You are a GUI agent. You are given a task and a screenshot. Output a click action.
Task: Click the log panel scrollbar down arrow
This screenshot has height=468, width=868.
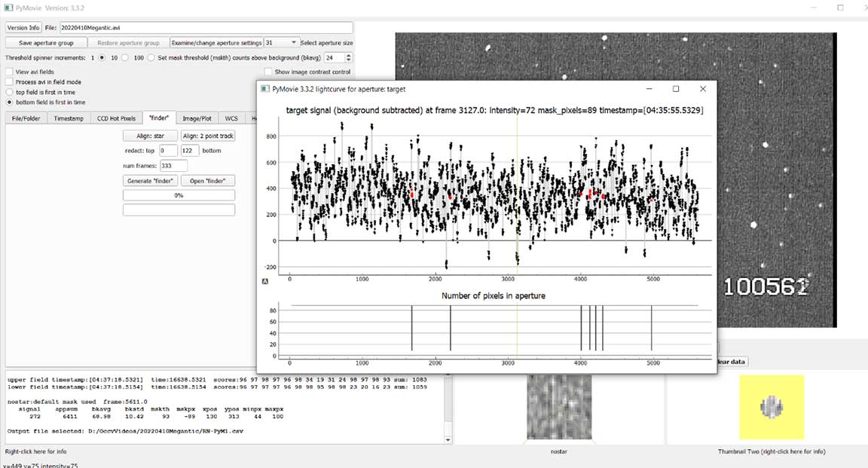(448, 440)
